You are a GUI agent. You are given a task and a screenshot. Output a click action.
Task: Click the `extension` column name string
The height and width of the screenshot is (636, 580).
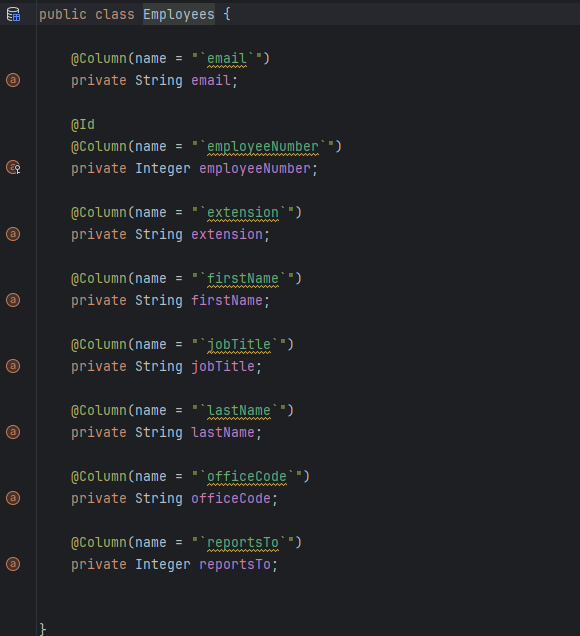coord(243,213)
